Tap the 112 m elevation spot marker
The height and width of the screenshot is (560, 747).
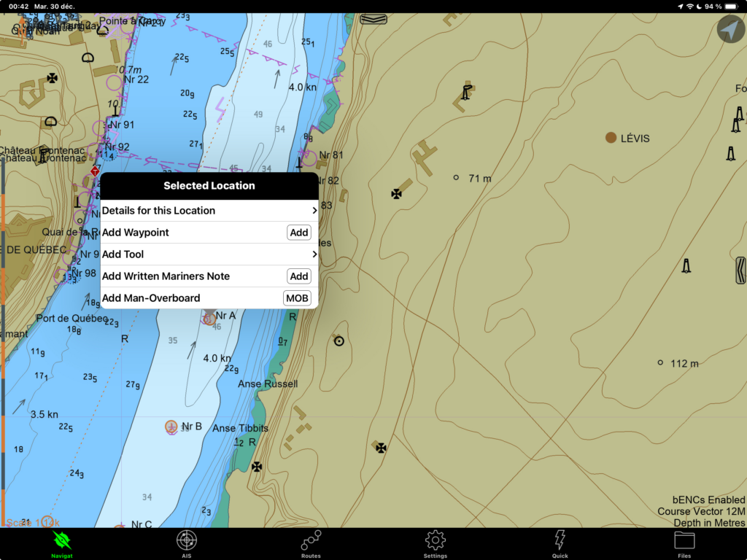coord(660,362)
